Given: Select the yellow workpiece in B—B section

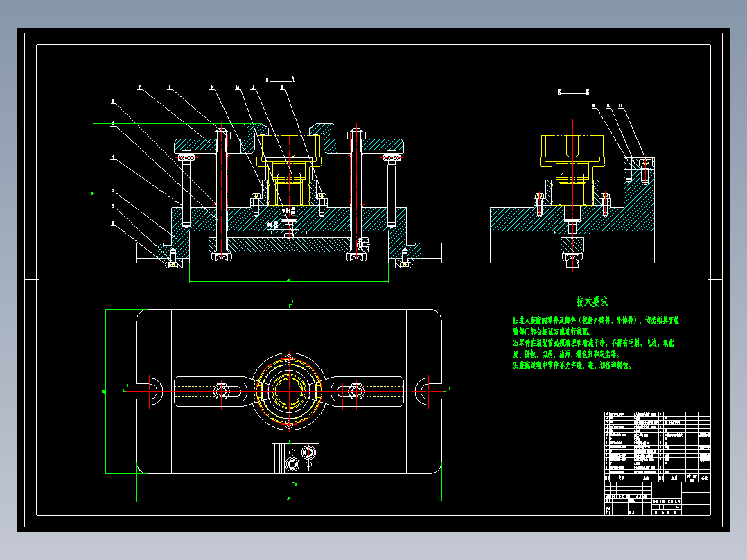Looking at the screenshot, I should (x=572, y=170).
